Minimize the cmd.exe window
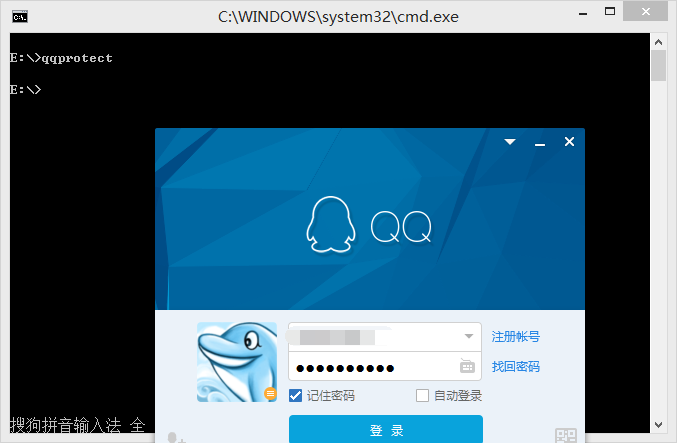 point(583,12)
